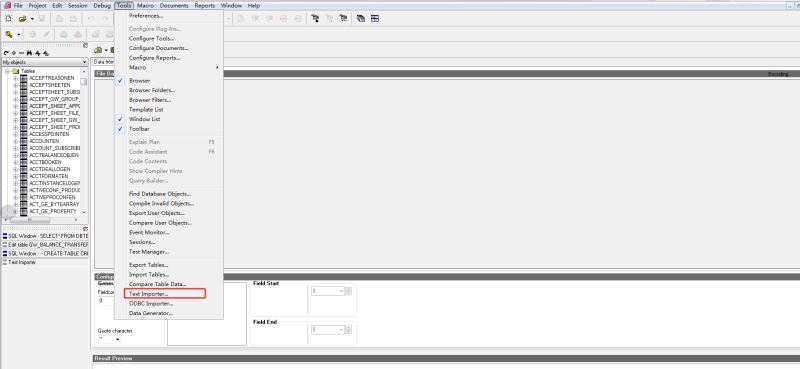
Task: Click the lightning bolt icon in browser toolbar
Action: (x=38, y=53)
